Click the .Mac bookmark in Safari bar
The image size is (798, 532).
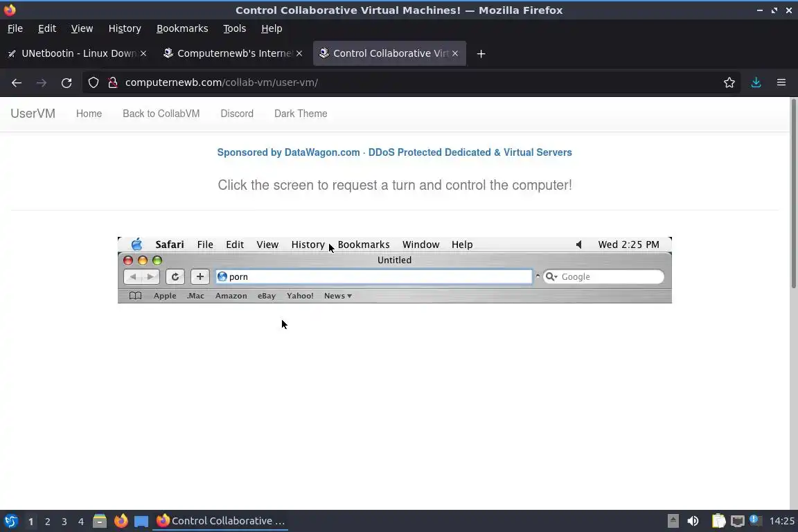tap(195, 296)
